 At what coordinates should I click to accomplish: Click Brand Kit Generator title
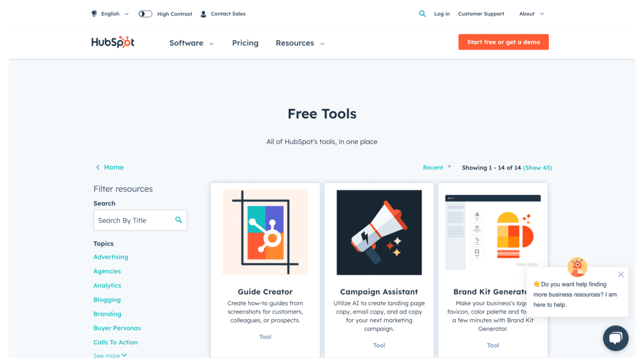tap(490, 292)
